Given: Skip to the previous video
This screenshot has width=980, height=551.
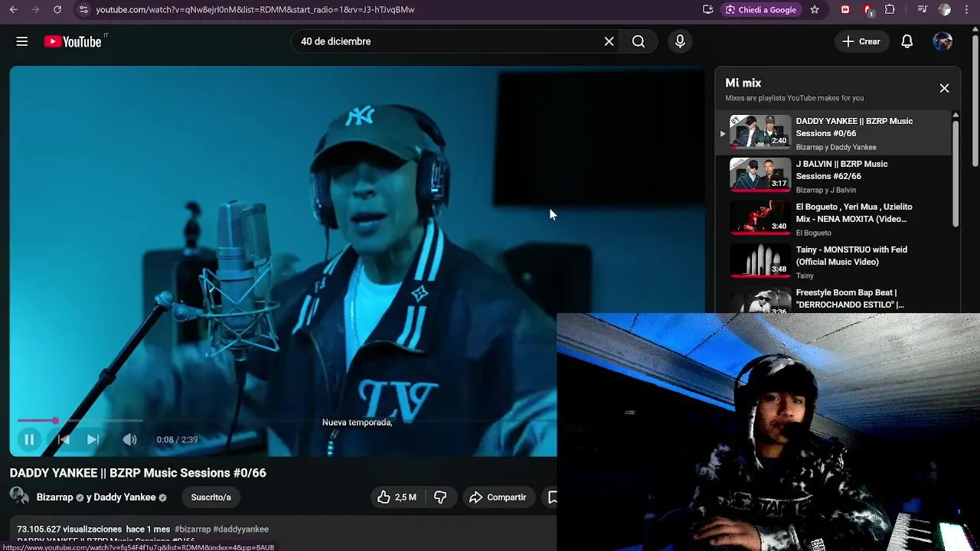Looking at the screenshot, I should (x=64, y=439).
